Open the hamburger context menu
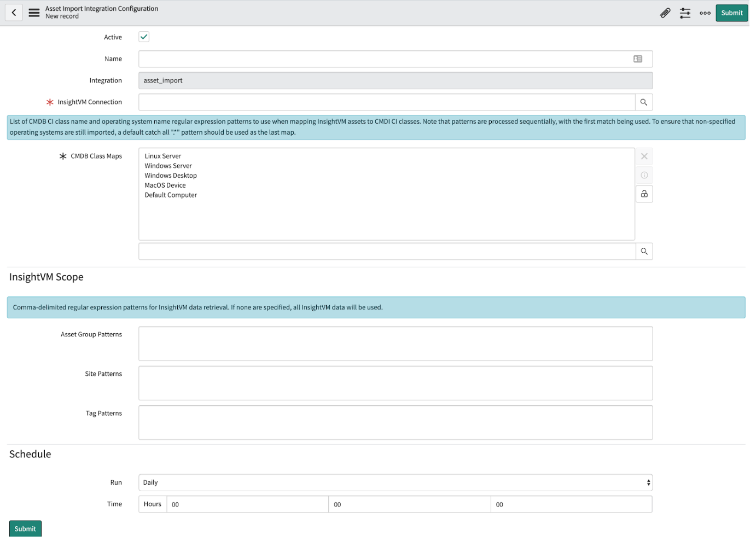Viewport: 756px width, 547px height. [34, 13]
